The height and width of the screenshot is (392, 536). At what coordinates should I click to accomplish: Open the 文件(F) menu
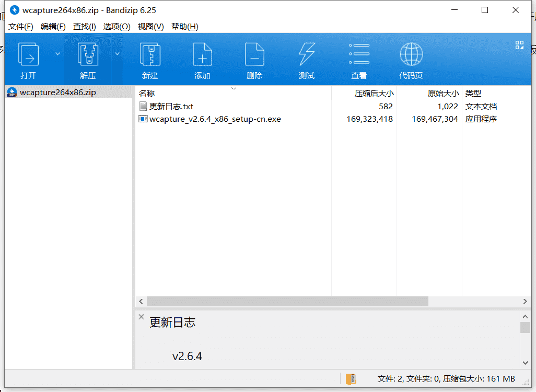click(21, 26)
